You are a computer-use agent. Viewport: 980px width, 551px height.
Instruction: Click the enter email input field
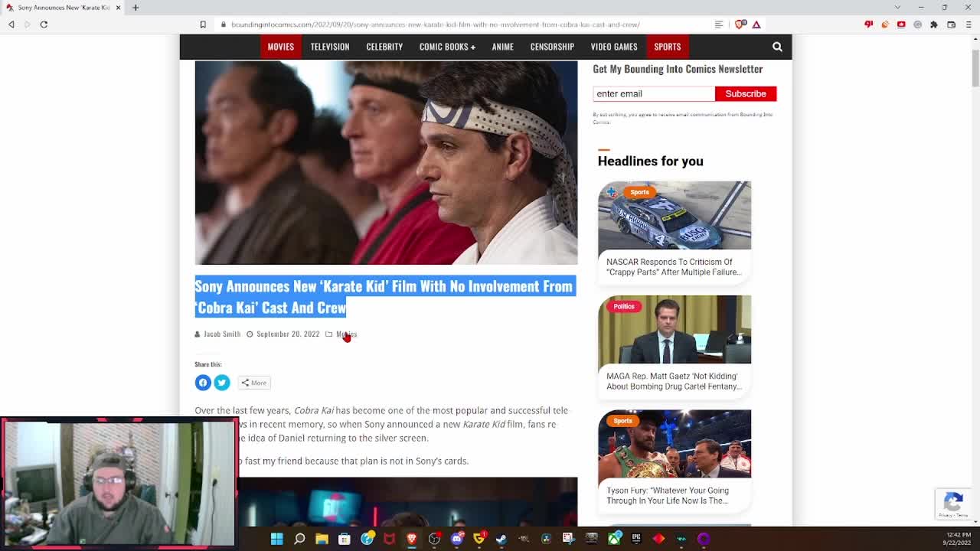coord(654,93)
